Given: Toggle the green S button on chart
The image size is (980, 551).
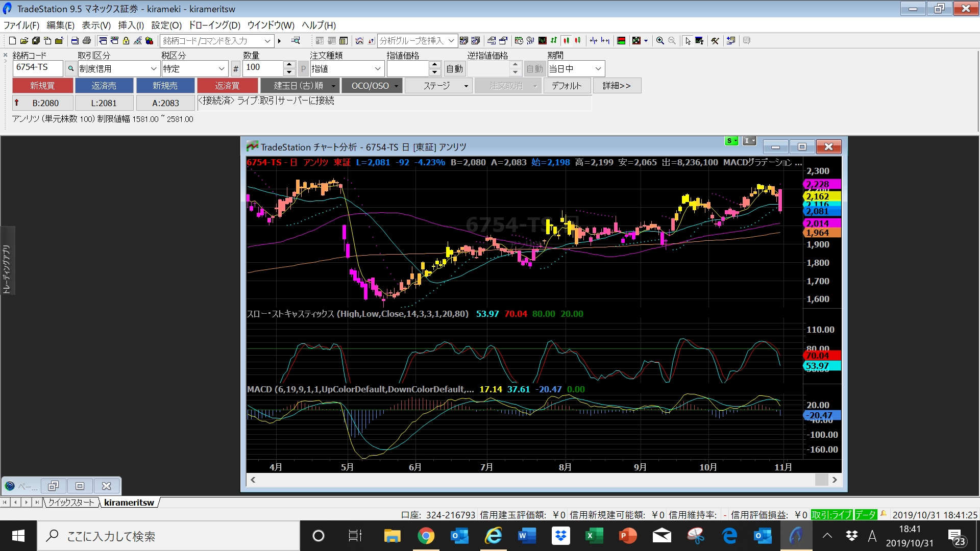Looking at the screenshot, I should (x=731, y=141).
